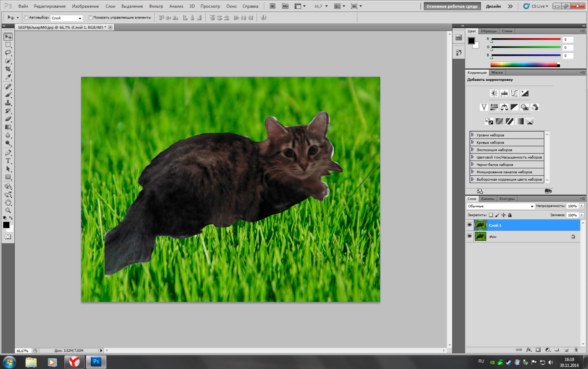Open the Заливка slider arrow
The image size is (588, 369).
pyautogui.click(x=582, y=215)
